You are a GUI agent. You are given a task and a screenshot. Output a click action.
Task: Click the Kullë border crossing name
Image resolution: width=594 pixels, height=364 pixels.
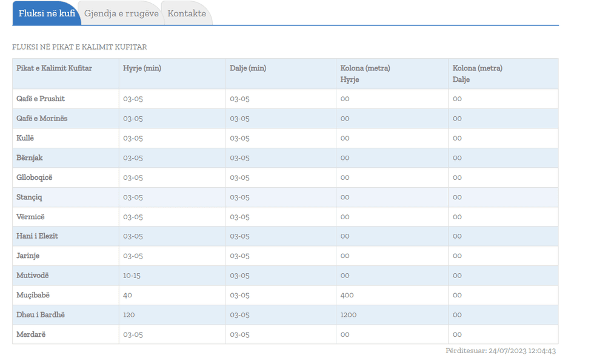point(25,138)
